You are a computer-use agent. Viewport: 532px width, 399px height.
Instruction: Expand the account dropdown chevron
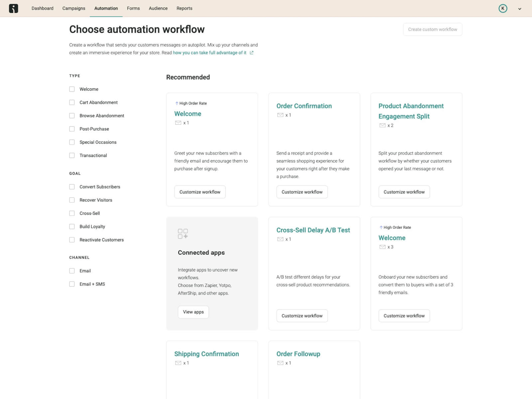[x=520, y=9]
